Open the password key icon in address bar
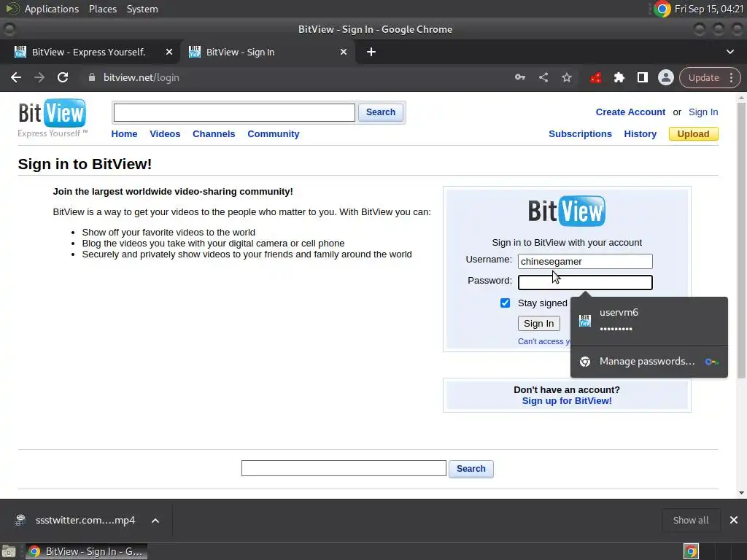747x560 pixels. [x=519, y=77]
